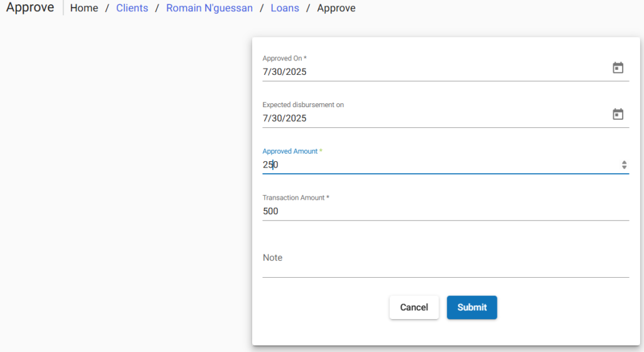Submit the loan approval form
644x352 pixels.
(472, 307)
